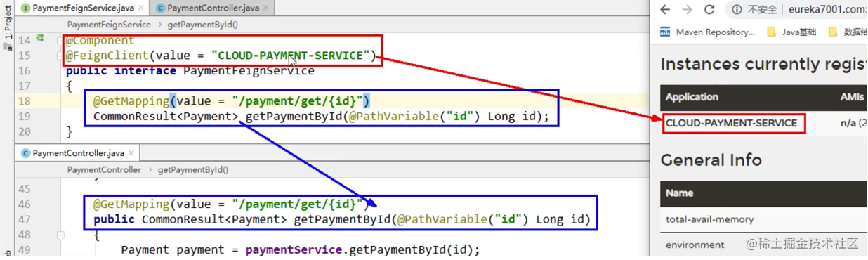Screen dimensions: 868x260
Task: Click the Application column header
Action: (x=692, y=97)
